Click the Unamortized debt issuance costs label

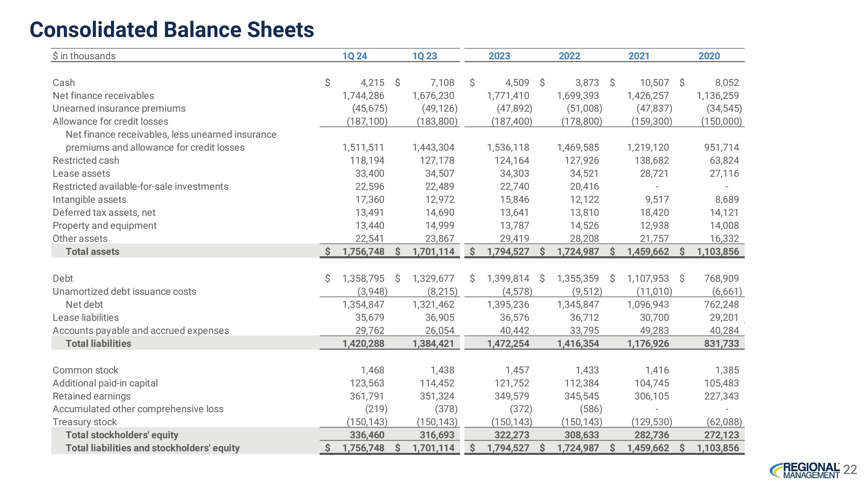point(124,291)
